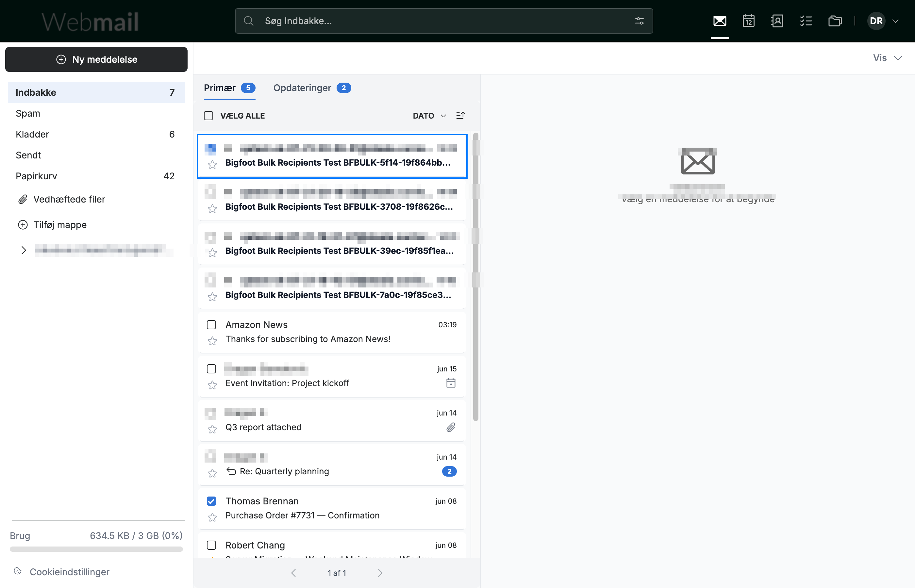The width and height of the screenshot is (915, 588).
Task: Go to next page of messages
Action: pyautogui.click(x=380, y=573)
